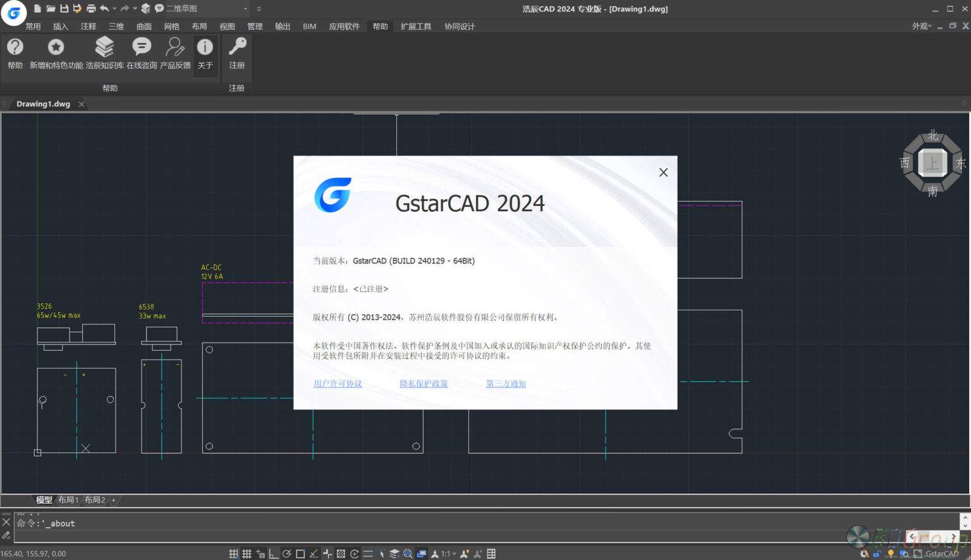Toggle object snap in the status bar

[x=300, y=553]
